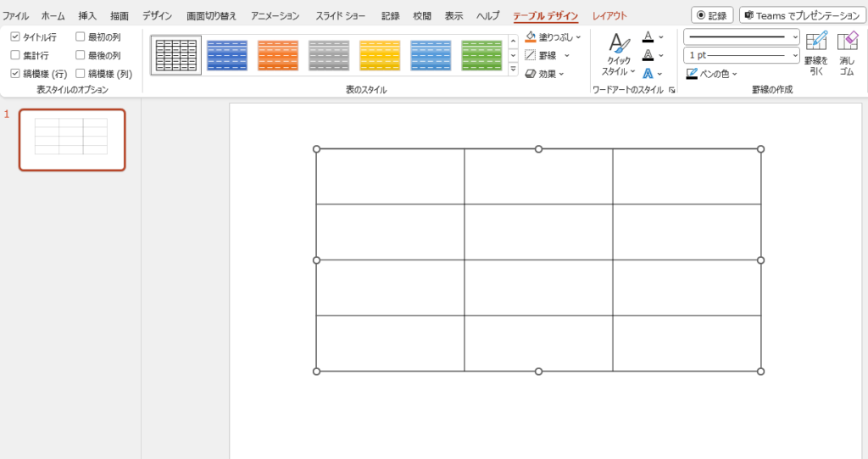This screenshot has height=459, width=868.
Task: Open the ペンの色 dropdown arrow
Action: 735,74
